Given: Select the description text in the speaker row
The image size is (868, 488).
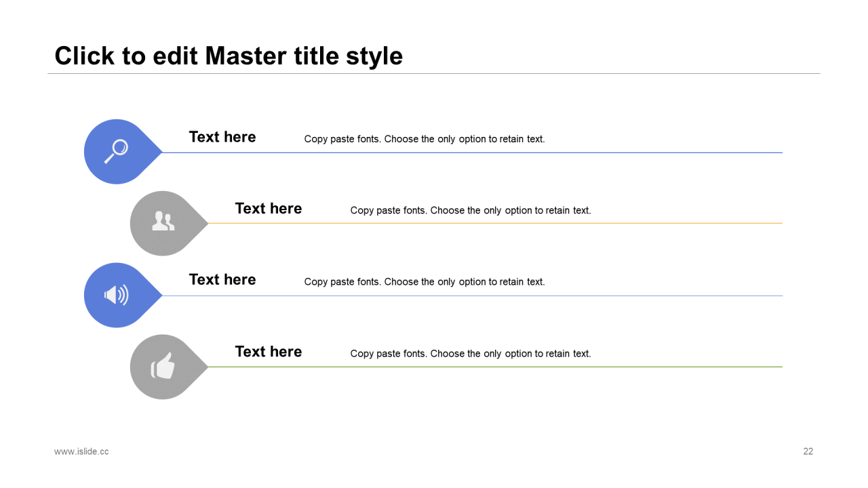Looking at the screenshot, I should [425, 282].
